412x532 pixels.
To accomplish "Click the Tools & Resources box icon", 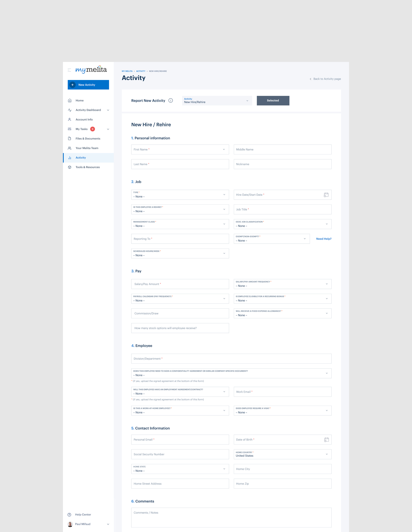I will tap(70, 167).
